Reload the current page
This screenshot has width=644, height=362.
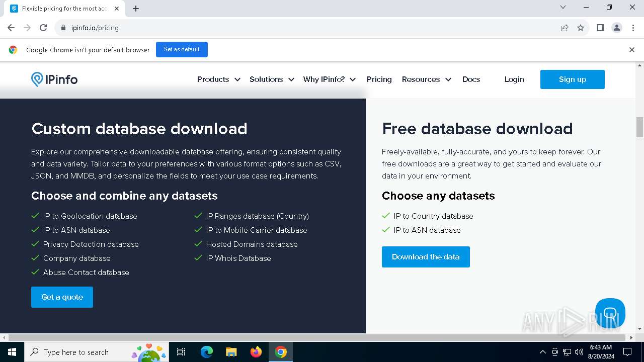coord(43,28)
